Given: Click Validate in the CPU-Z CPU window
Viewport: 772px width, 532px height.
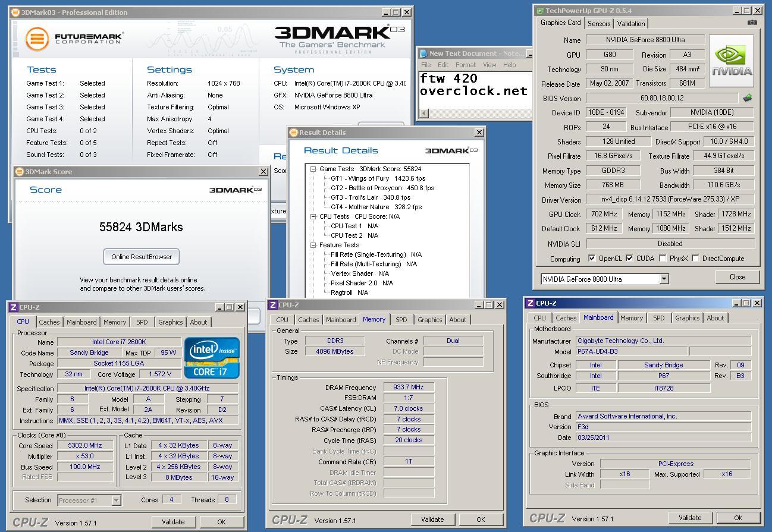Looking at the screenshot, I should tap(173, 522).
